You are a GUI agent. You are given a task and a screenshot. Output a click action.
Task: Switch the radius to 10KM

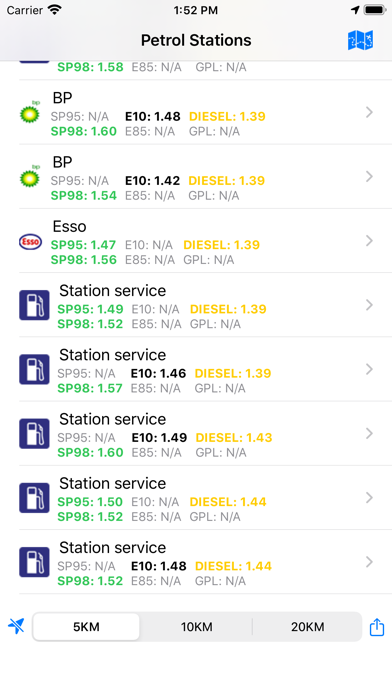(196, 627)
